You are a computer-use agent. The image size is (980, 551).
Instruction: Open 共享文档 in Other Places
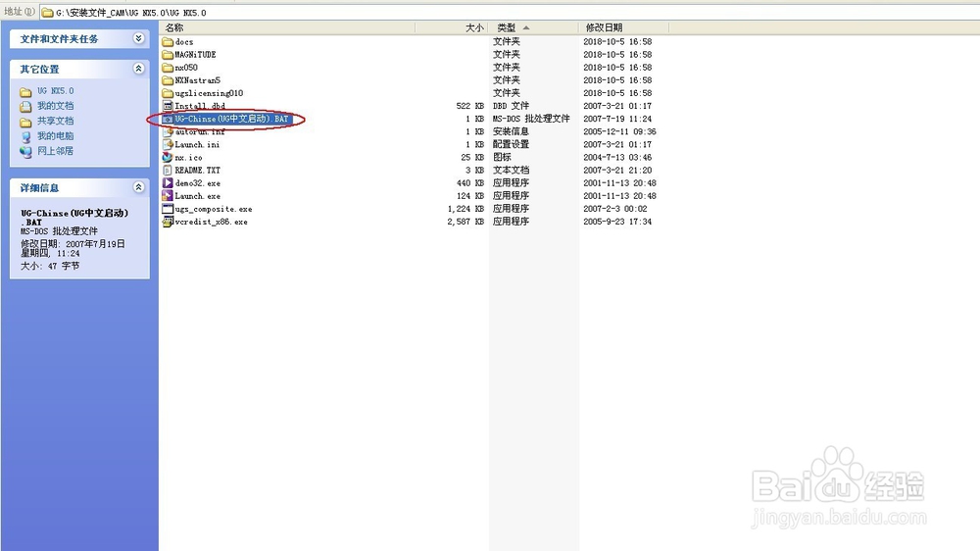(56, 121)
